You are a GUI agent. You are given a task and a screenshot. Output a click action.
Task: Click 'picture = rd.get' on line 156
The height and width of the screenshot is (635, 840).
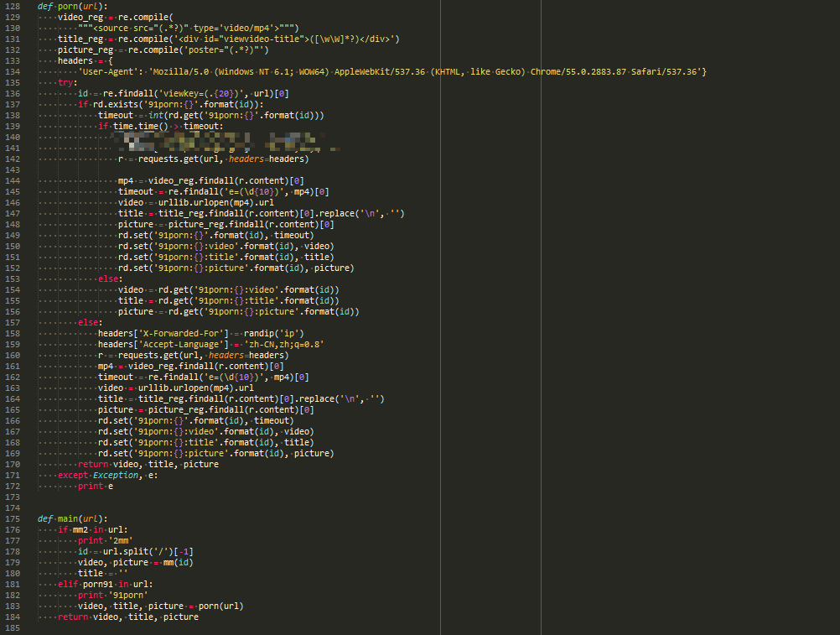[x=238, y=312]
